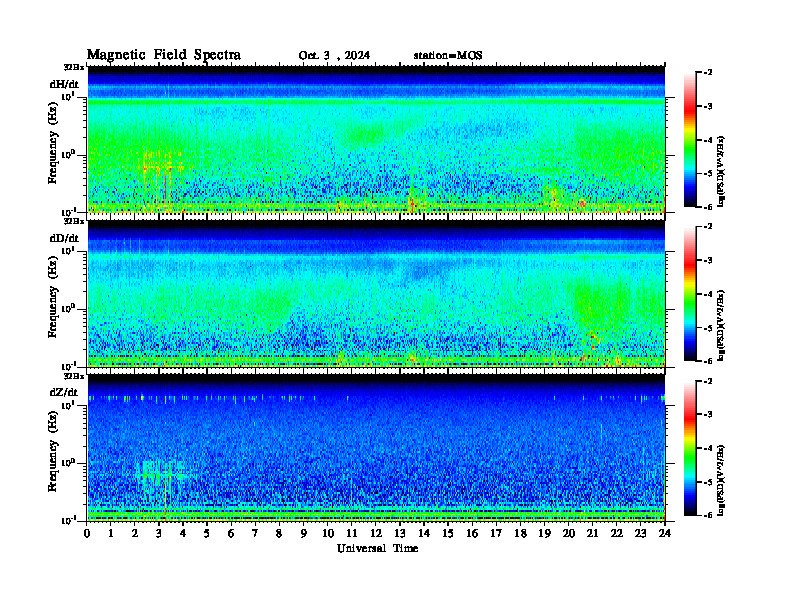
Task: Click the dD/dt spectrogram plot
Action: click(376, 294)
